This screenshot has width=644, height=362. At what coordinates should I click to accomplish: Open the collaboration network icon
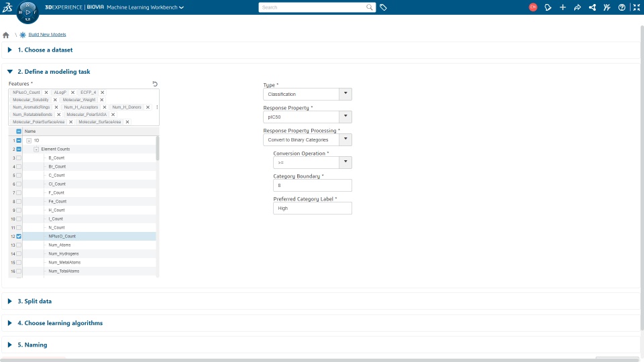point(592,7)
